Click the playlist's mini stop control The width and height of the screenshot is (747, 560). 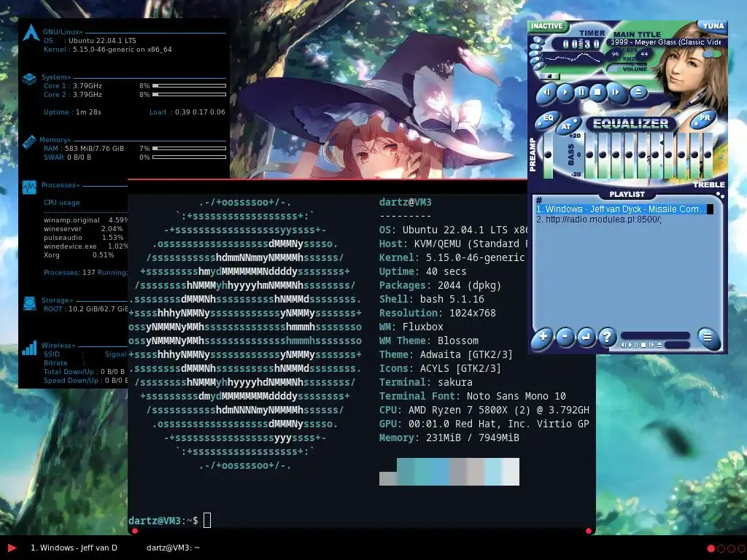[643, 345]
